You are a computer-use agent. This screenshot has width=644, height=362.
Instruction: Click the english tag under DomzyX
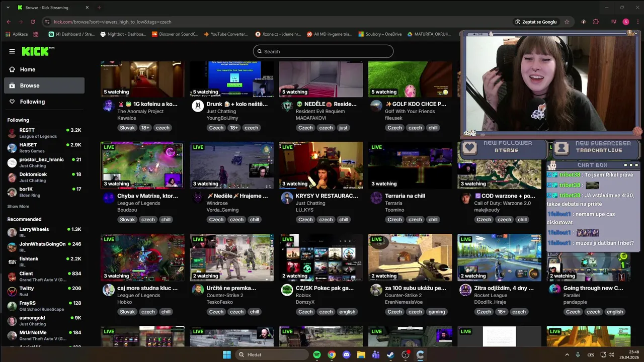click(347, 312)
